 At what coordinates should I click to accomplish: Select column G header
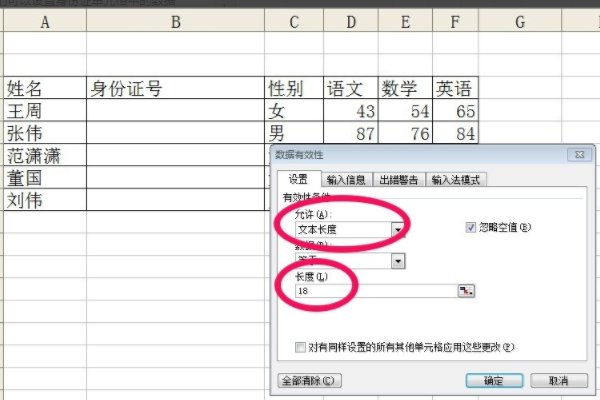pos(520,22)
